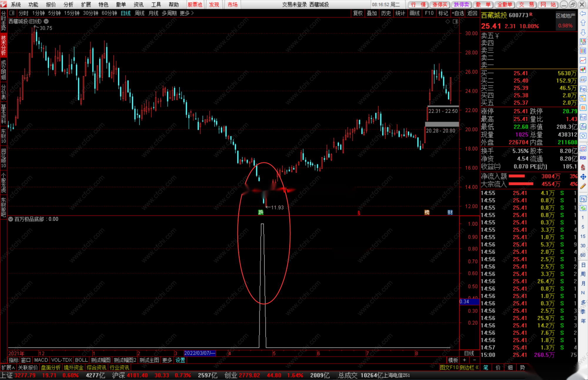Open the dropdown arrow beside 西藏城投(日线)
588x380 pixels.
[x=46, y=21]
